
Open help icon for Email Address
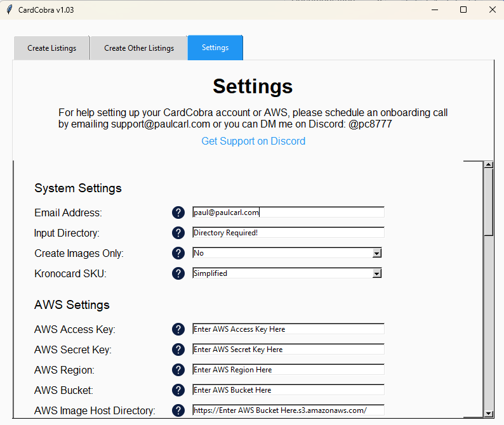click(x=178, y=213)
